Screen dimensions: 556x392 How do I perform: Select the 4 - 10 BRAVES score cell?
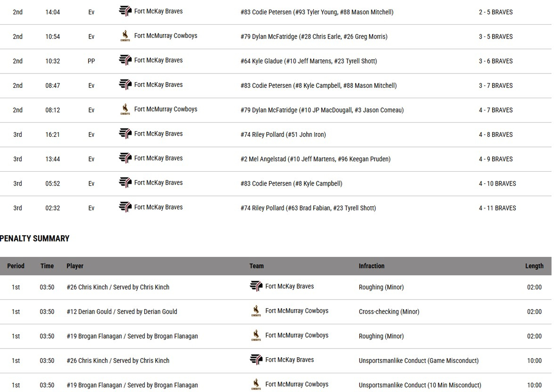[497, 184]
